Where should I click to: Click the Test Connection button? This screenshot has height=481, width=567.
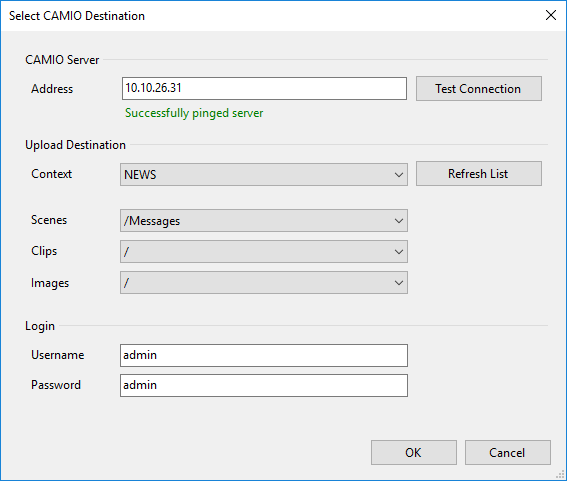point(479,89)
